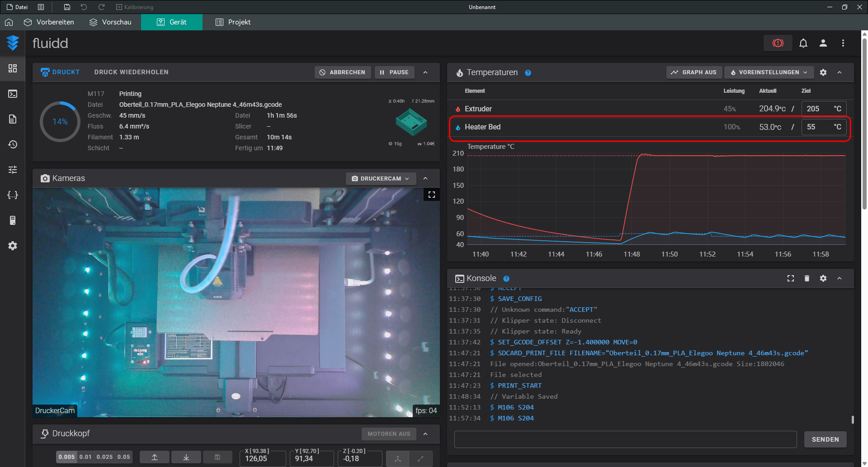Click the save icon in the title bar
This screenshot has height=467, width=868.
[x=67, y=7]
